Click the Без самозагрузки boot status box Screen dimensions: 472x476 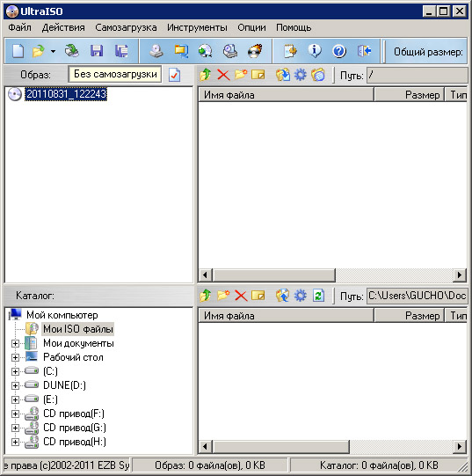(115, 74)
